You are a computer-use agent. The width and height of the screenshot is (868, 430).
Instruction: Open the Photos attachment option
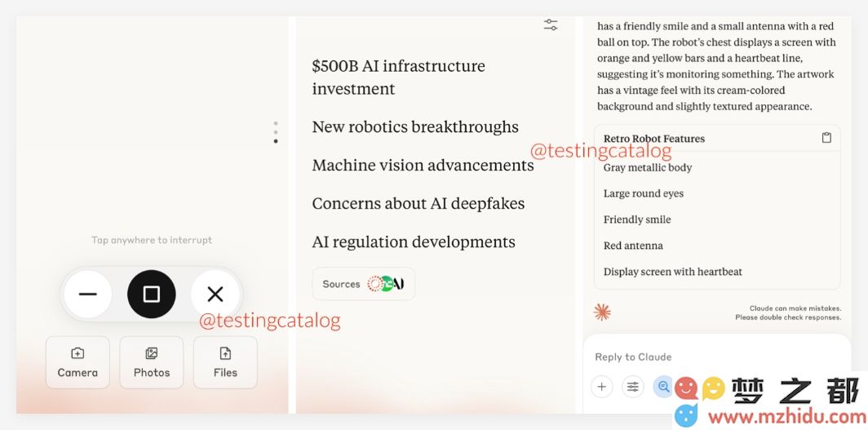(152, 362)
